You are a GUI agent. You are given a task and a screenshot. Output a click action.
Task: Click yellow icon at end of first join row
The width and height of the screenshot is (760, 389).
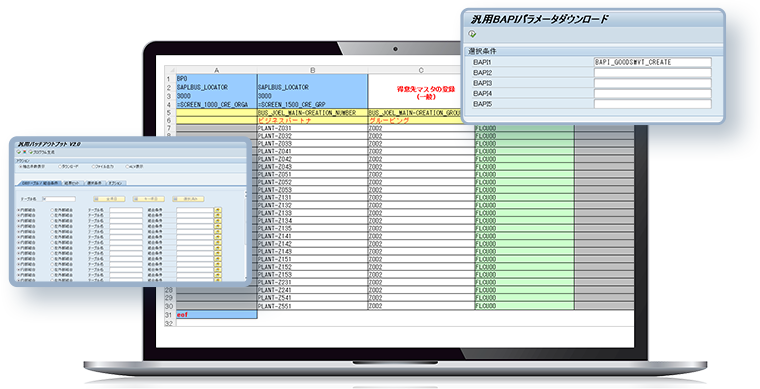click(x=218, y=210)
